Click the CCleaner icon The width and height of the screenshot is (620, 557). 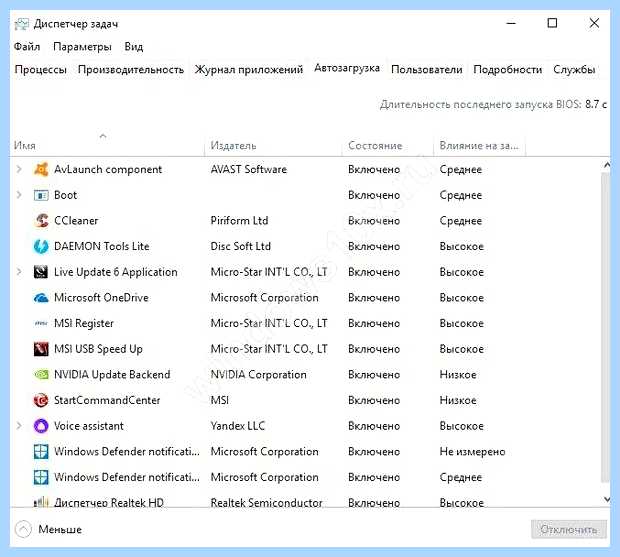point(41,221)
